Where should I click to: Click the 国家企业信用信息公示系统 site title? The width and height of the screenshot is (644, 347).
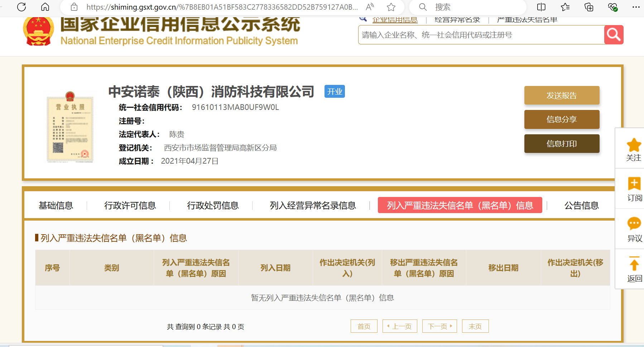180,24
